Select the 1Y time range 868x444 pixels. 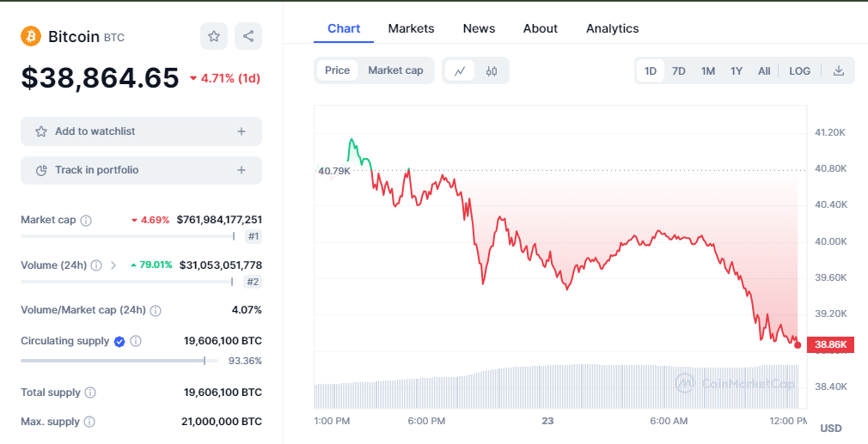click(736, 70)
